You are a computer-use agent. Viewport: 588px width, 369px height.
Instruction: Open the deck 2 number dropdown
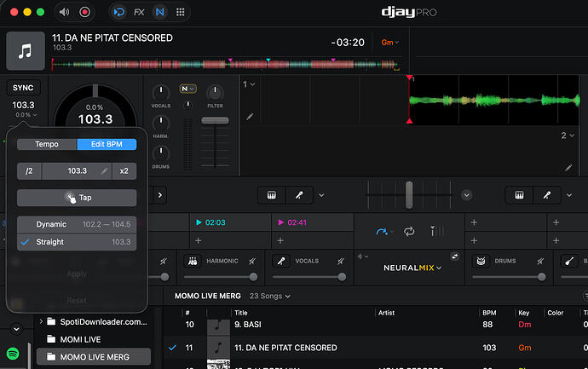point(568,135)
